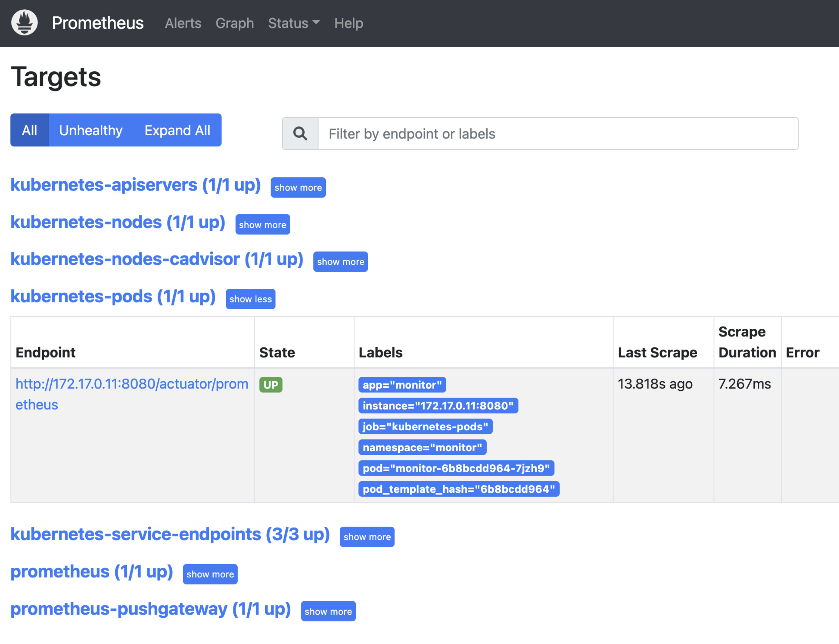
Task: Click the green UP state badge
Action: point(271,385)
